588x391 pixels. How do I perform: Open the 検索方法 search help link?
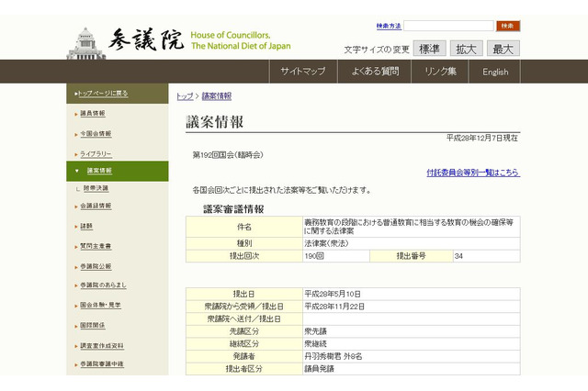tap(389, 26)
